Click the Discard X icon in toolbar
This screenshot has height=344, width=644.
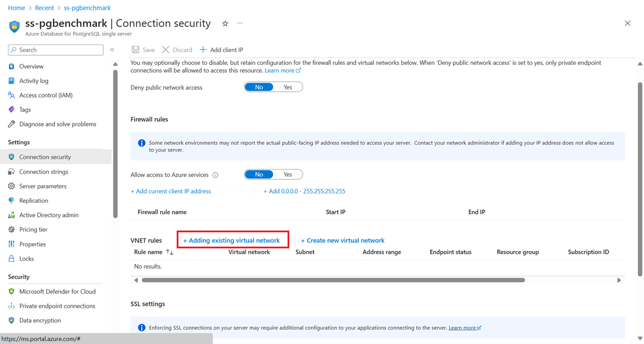point(166,50)
